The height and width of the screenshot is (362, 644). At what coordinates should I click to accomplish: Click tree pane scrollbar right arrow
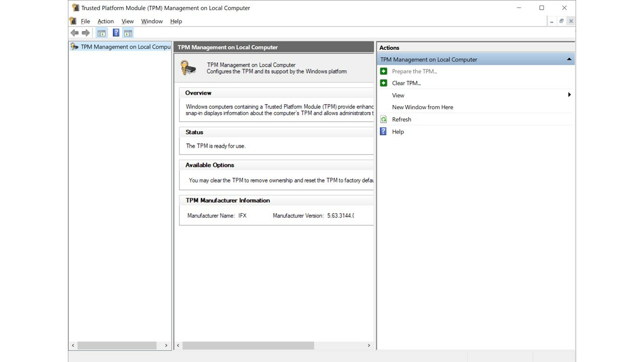[x=166, y=345]
